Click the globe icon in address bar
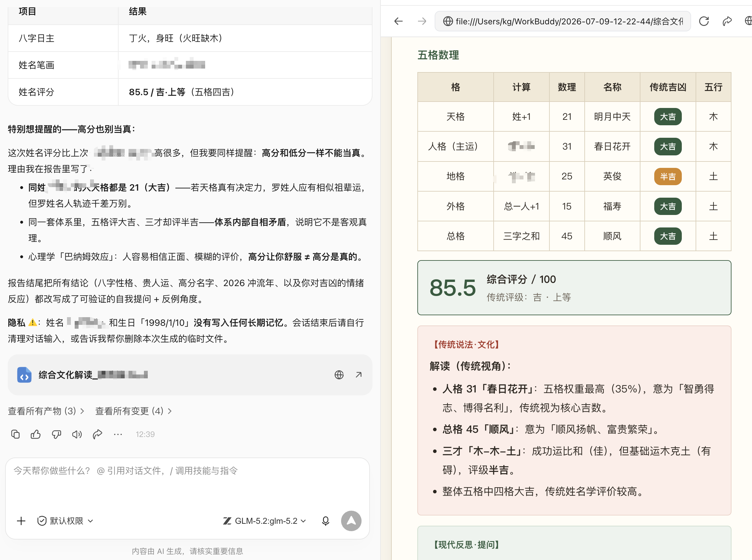The height and width of the screenshot is (560, 752). 448,21
